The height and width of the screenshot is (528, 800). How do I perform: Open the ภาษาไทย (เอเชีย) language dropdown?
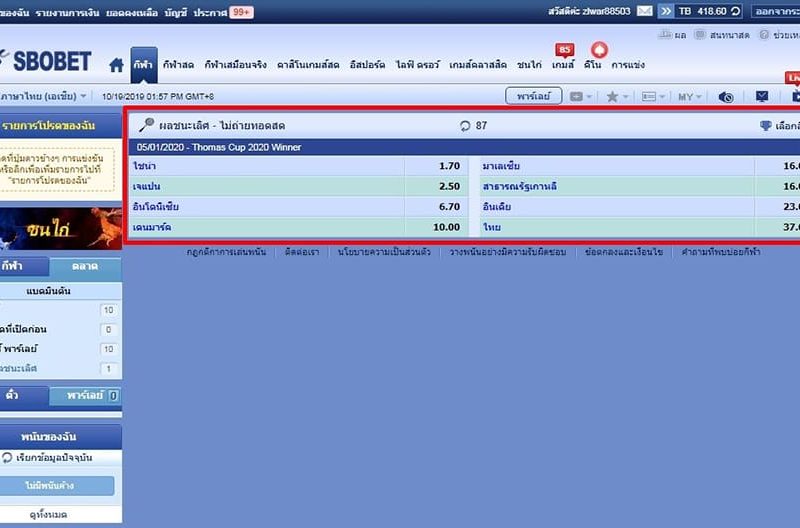[x=43, y=96]
